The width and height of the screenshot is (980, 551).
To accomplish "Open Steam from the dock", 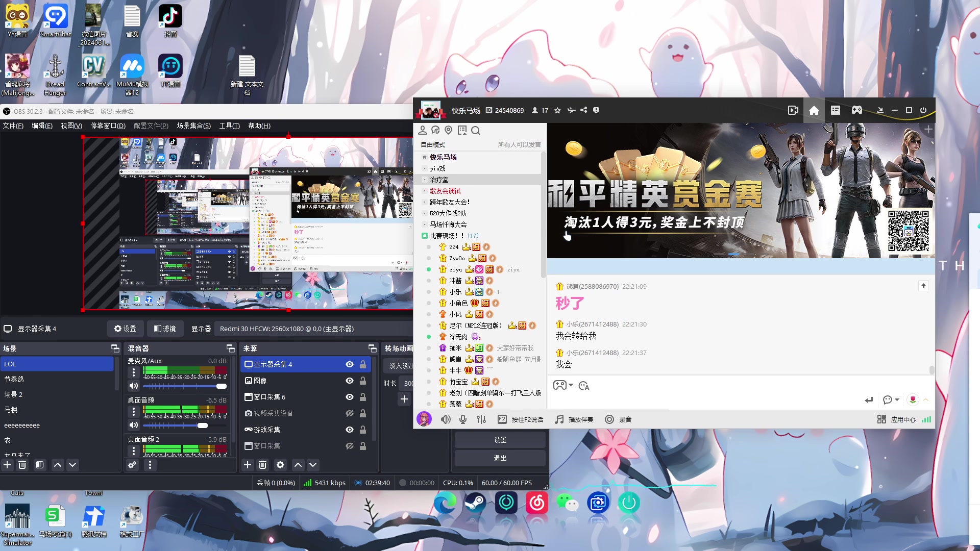I will tap(475, 503).
